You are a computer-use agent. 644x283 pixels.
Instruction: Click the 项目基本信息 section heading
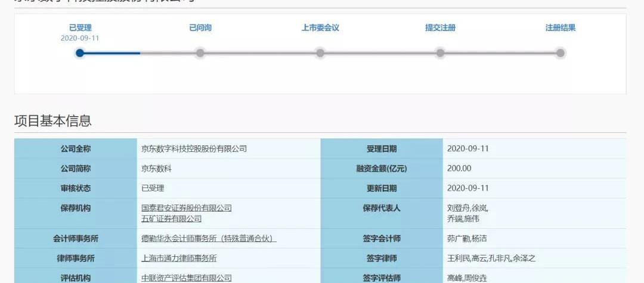click(x=53, y=121)
